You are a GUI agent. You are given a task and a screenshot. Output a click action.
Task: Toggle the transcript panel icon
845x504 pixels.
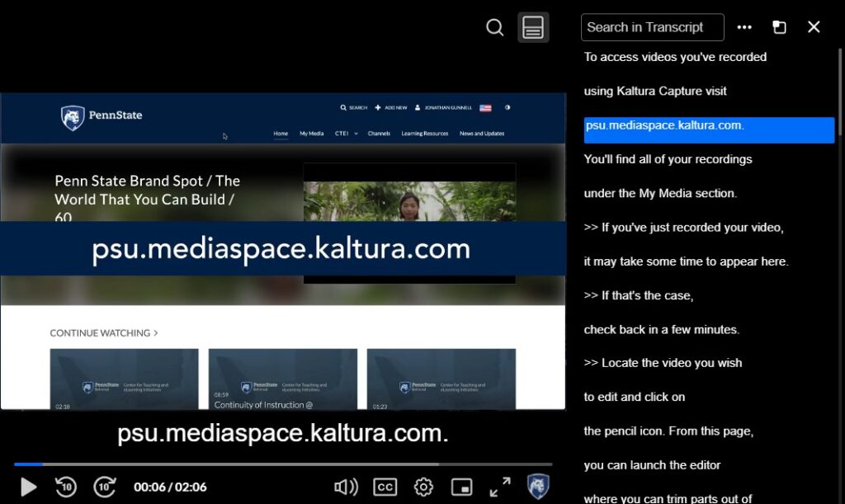[533, 27]
